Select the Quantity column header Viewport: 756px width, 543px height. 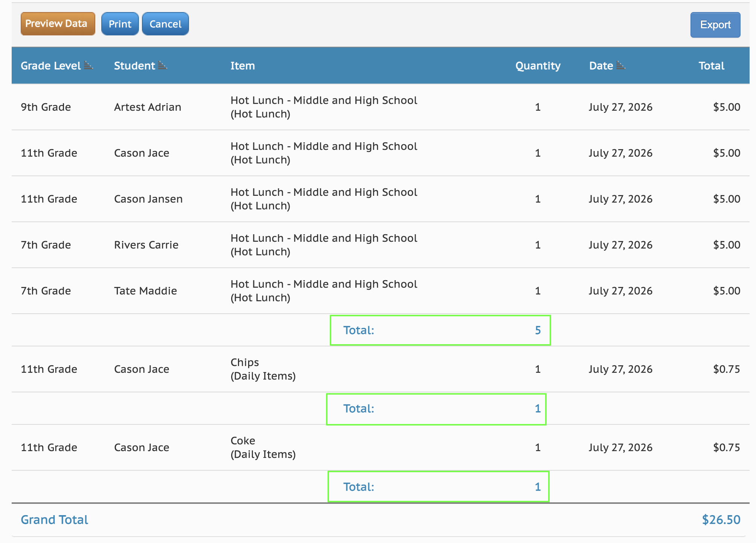coord(538,66)
